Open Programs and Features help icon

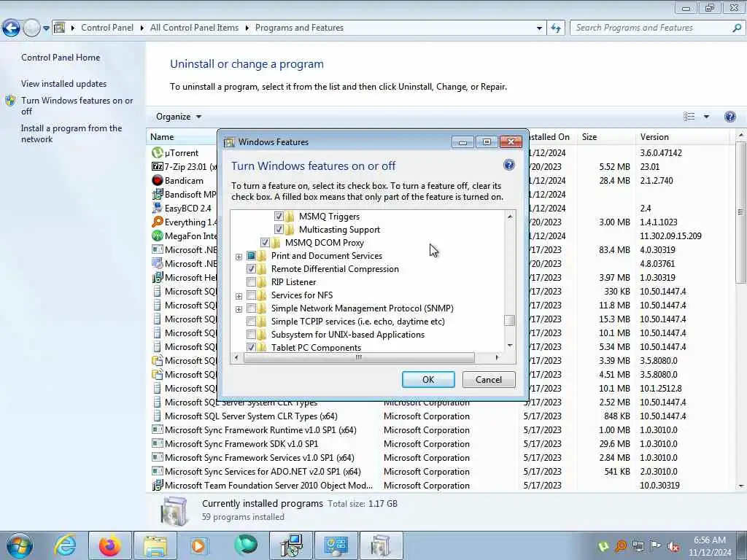(x=729, y=117)
